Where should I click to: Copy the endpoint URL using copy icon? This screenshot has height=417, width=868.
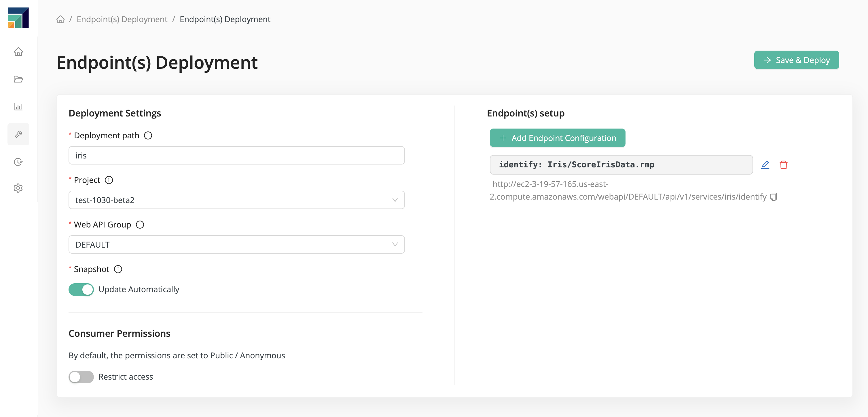tap(773, 197)
